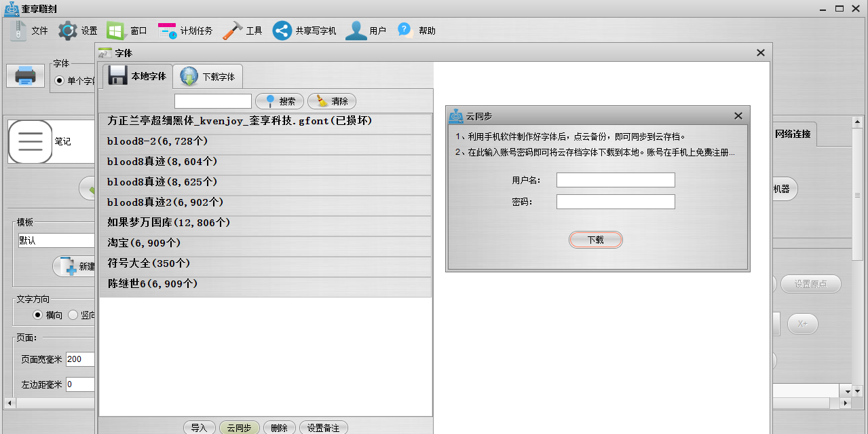The image size is (868, 434).
Task: Click the 下载 button in 云同步 dialog
Action: 595,240
